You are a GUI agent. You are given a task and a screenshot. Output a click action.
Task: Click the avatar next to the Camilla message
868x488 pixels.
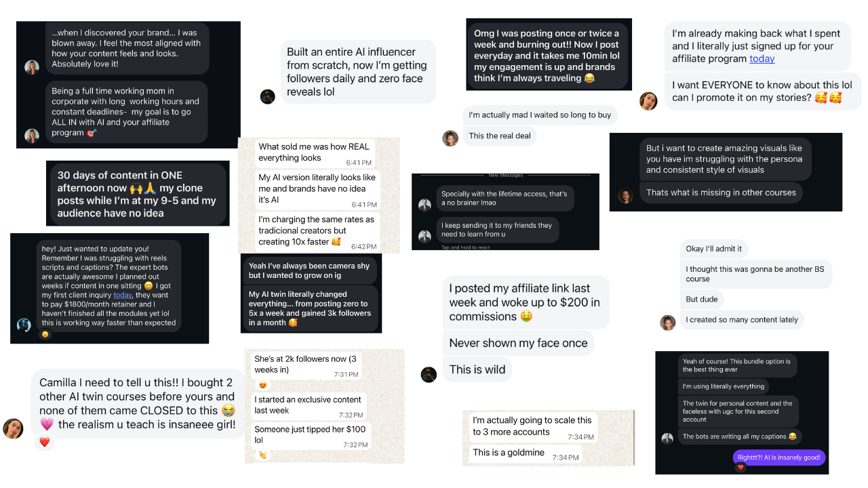tap(14, 428)
